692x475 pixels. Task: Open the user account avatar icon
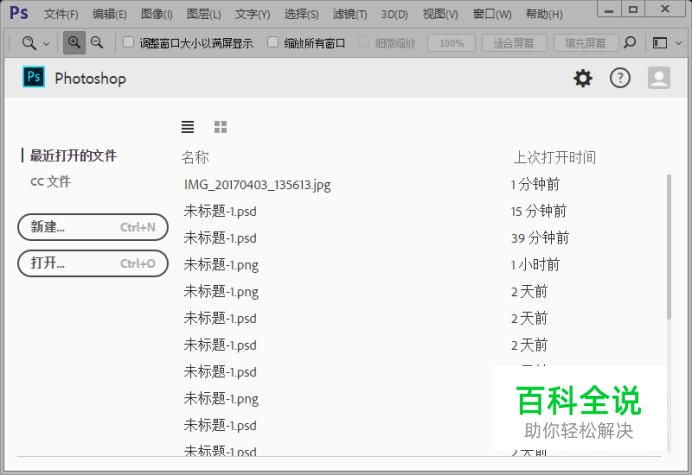tap(659, 78)
